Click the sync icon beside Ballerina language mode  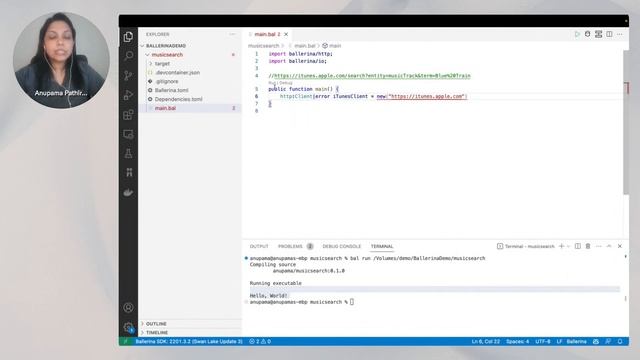[x=596, y=341]
